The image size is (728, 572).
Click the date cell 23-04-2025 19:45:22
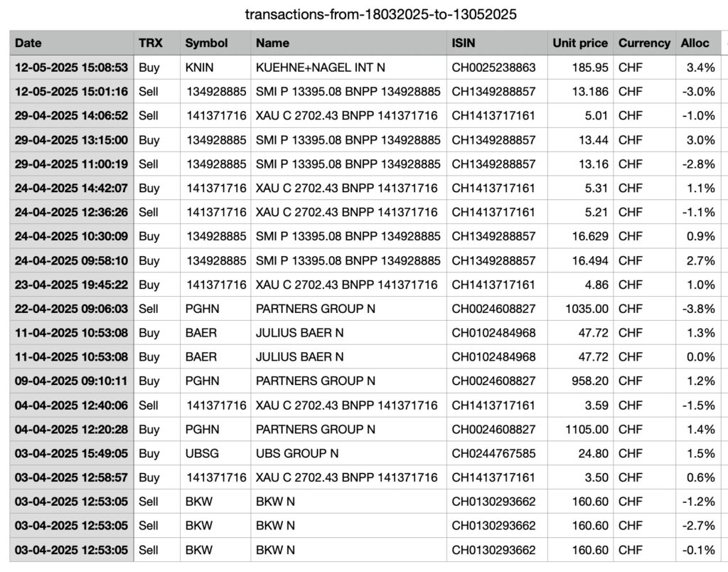72,285
